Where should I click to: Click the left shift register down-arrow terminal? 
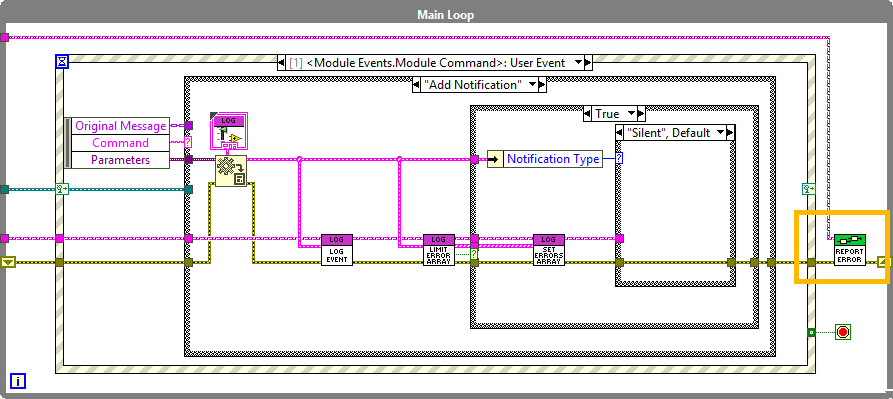(x=9, y=262)
